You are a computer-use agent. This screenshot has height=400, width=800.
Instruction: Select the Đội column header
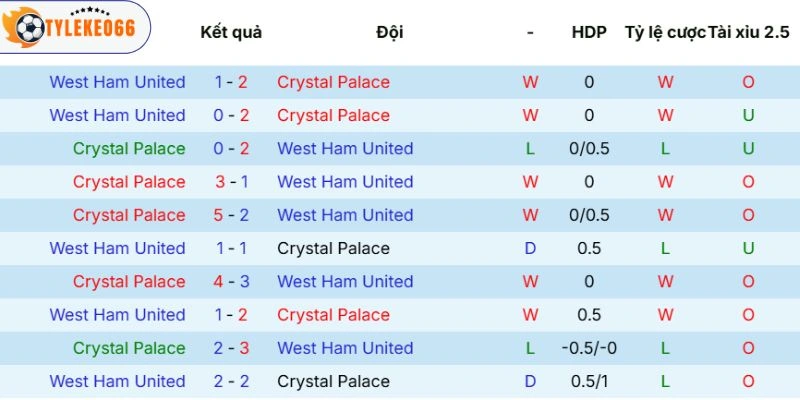390,32
